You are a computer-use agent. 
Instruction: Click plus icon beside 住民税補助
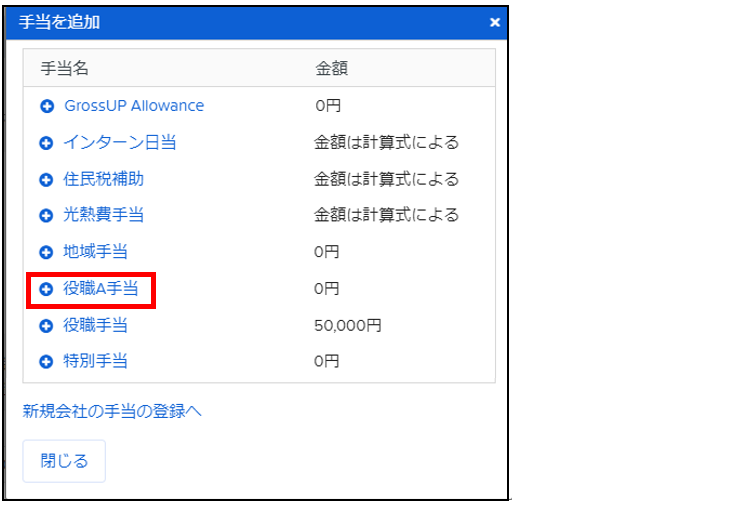click(x=46, y=179)
